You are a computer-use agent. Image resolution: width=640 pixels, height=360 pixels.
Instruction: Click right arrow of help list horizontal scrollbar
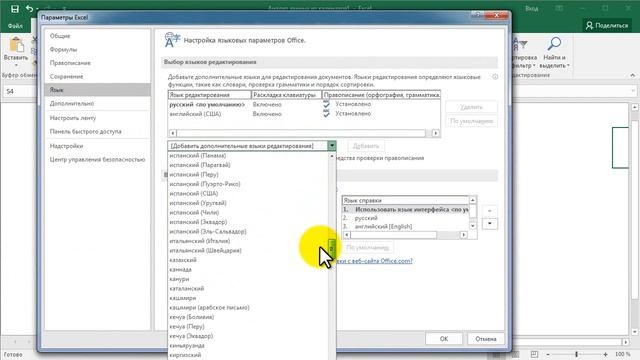pos(463,235)
